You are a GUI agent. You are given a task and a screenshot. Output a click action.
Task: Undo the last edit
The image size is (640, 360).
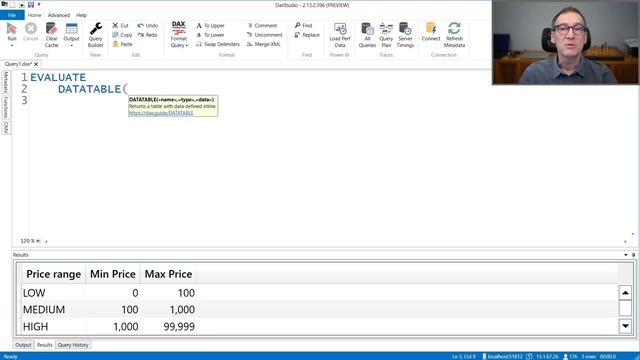click(x=148, y=25)
